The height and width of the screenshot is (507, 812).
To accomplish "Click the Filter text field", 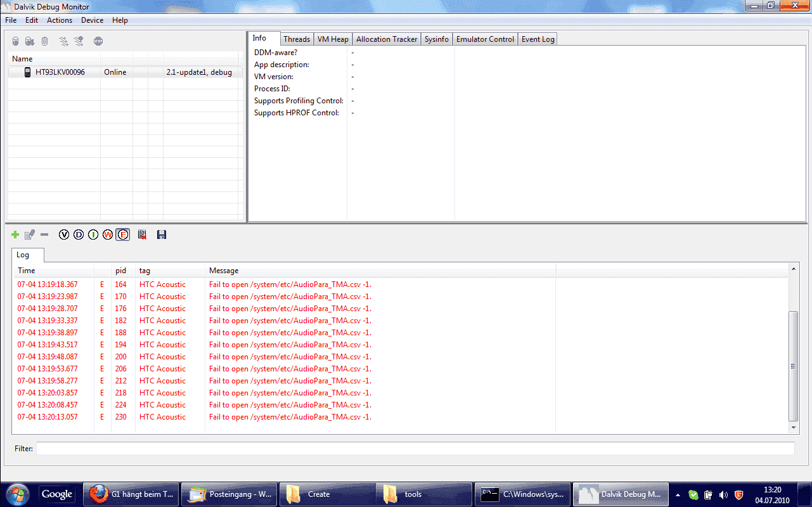I will coord(415,449).
